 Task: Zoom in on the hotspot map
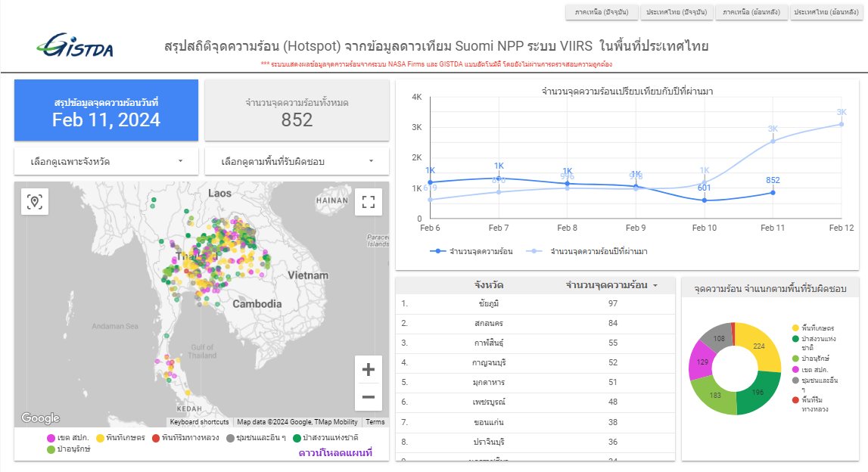click(x=369, y=370)
